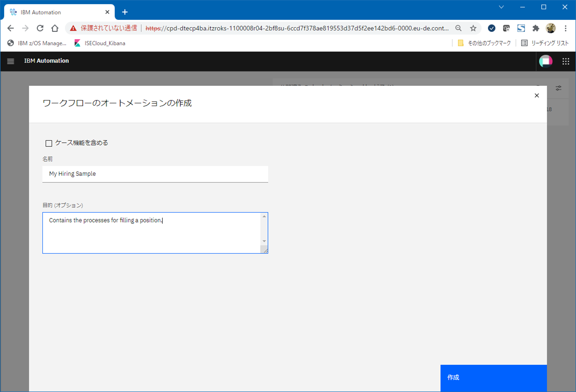The image size is (576, 392).
Task: Maximize the Chrome window
Action: click(544, 7)
